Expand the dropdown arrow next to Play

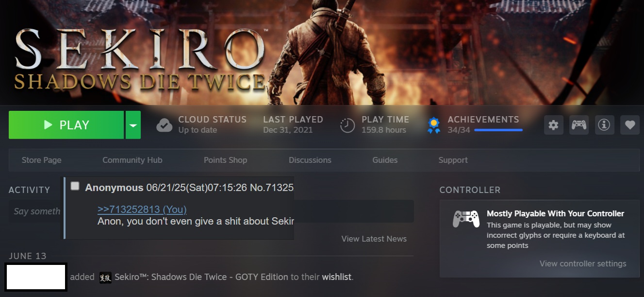click(x=133, y=125)
